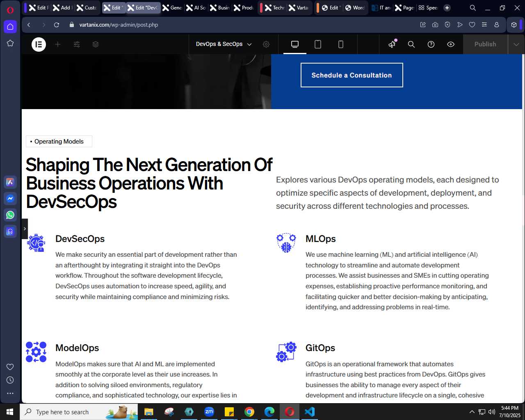Switch to the Busin tab

click(x=220, y=8)
